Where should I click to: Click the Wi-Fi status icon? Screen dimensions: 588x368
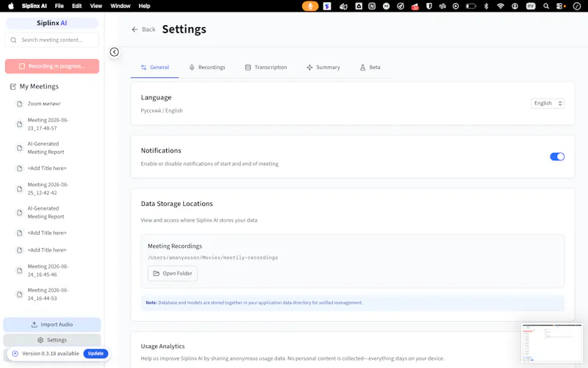(x=501, y=6)
